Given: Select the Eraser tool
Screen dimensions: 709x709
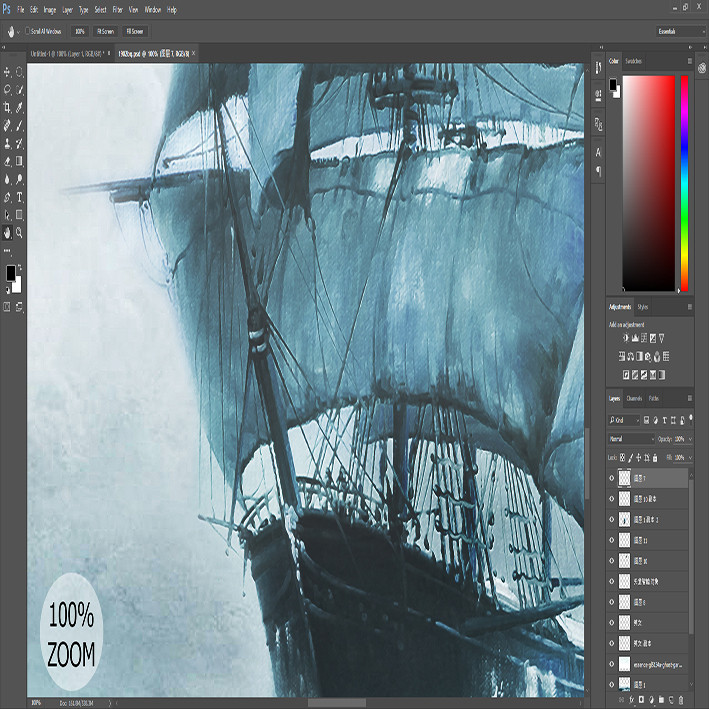Looking at the screenshot, I should coord(7,161).
